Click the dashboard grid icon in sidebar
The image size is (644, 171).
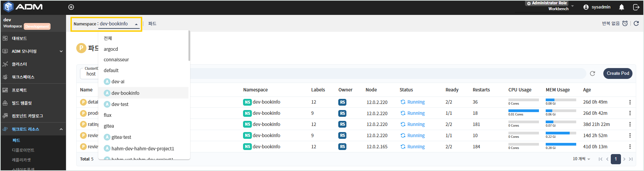coord(5,38)
